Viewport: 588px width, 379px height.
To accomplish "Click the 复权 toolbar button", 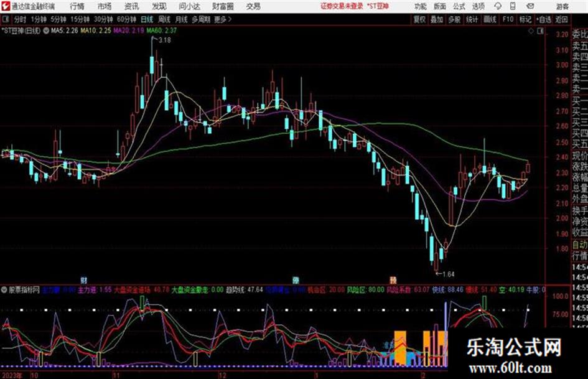I will pos(419,19).
